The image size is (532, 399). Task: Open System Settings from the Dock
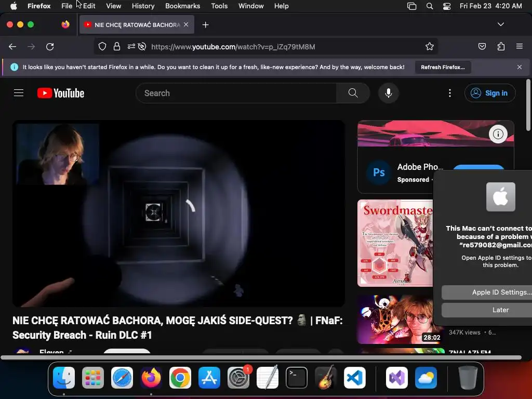(x=238, y=378)
